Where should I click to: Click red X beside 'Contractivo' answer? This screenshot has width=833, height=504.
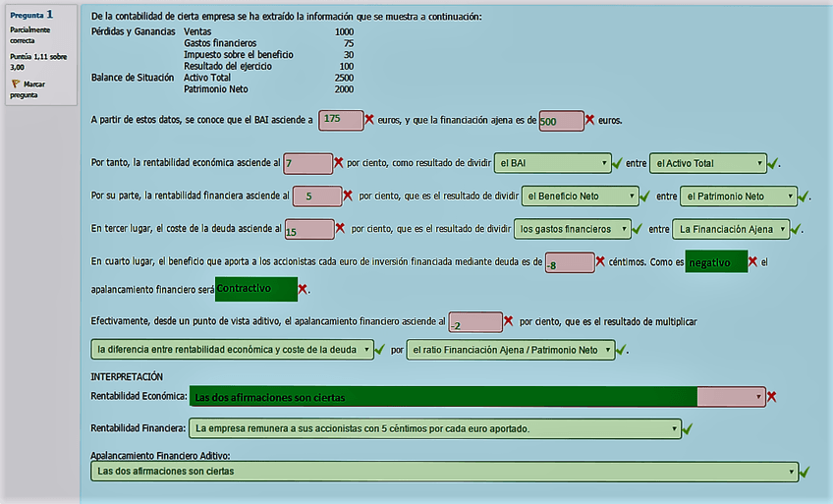tap(303, 290)
